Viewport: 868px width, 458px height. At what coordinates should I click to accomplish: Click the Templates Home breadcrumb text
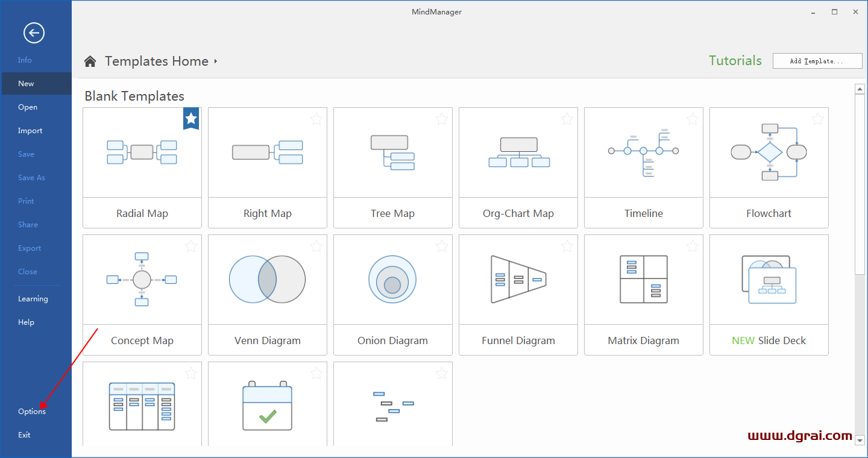tap(157, 61)
